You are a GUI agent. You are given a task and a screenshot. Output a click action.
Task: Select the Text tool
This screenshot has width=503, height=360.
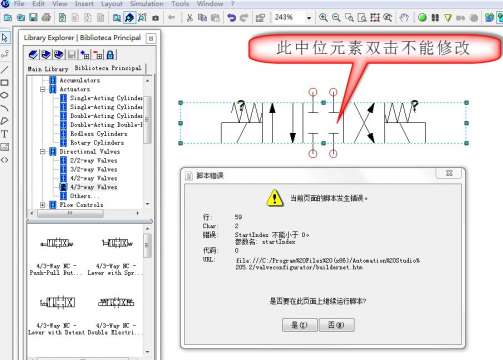click(x=5, y=134)
